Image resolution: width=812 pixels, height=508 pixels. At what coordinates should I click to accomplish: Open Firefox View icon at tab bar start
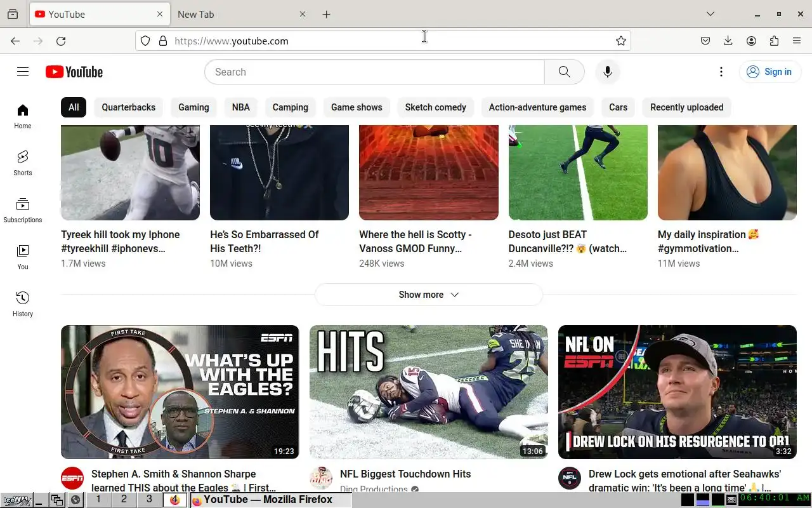point(13,14)
